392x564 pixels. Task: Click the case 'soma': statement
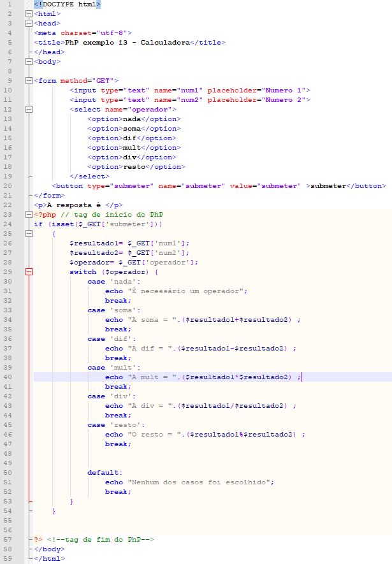(114, 310)
